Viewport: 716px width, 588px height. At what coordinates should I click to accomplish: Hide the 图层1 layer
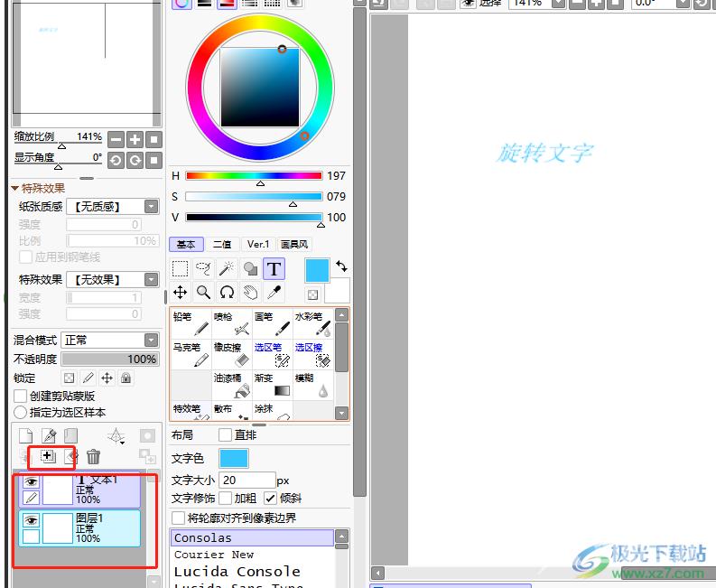click(x=31, y=520)
